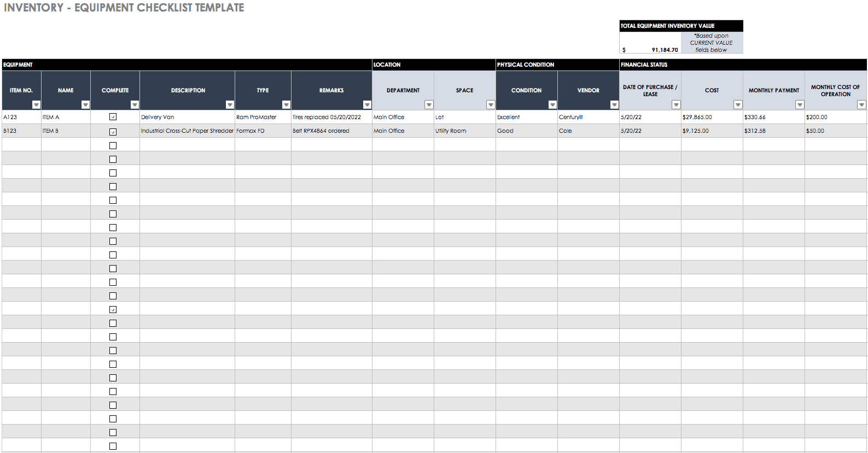Toggle the Complete checkbox for item B123
This screenshot has width=868, height=453.
pyautogui.click(x=113, y=132)
